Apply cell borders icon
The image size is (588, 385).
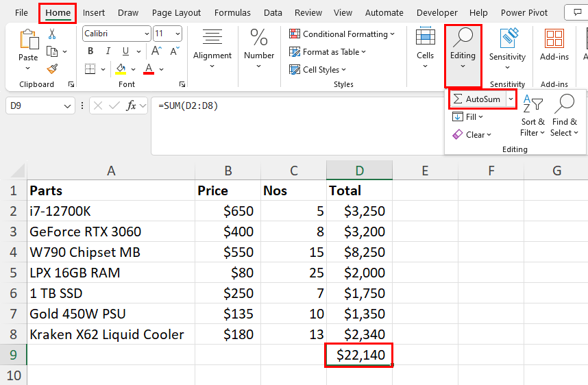(90, 69)
